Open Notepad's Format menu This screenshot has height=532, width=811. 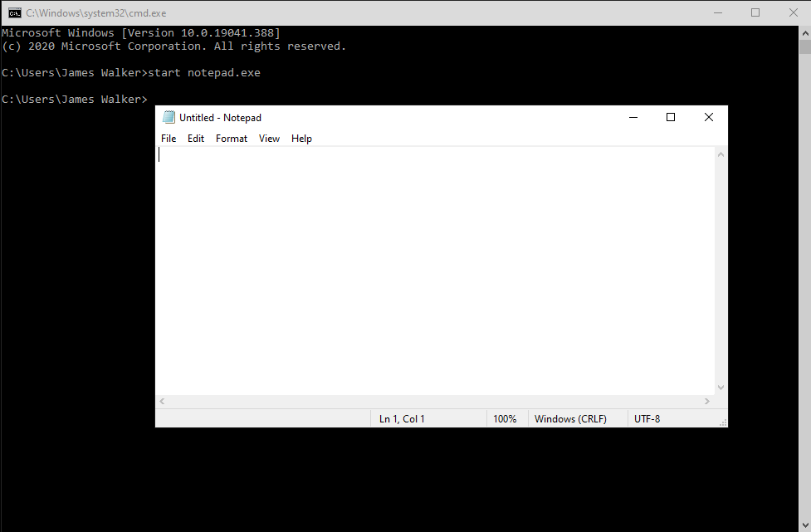pyautogui.click(x=232, y=139)
